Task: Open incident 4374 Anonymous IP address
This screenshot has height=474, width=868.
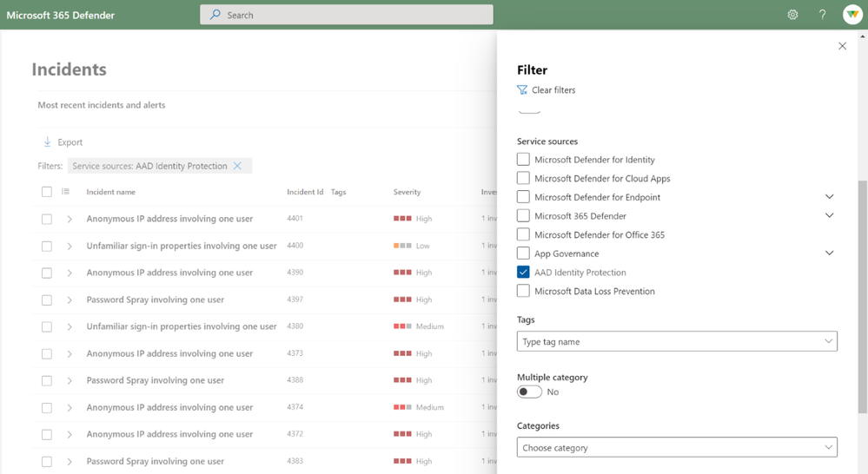Action: click(x=169, y=407)
